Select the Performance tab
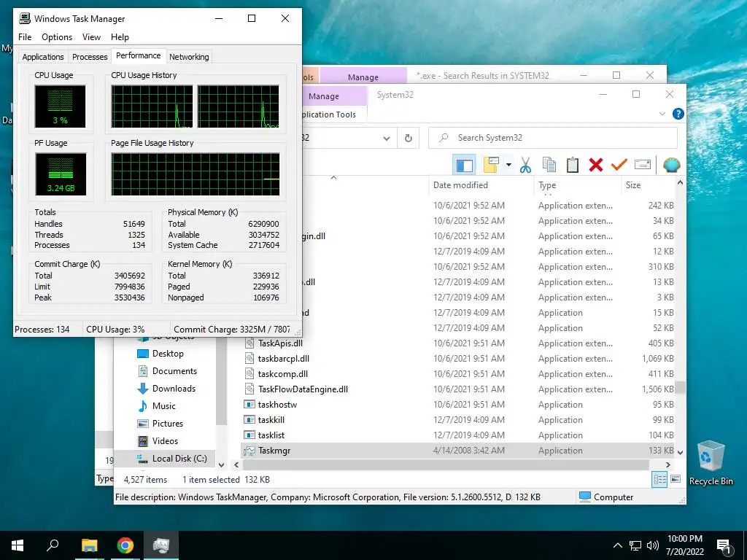The width and height of the screenshot is (747, 560). [x=138, y=55]
